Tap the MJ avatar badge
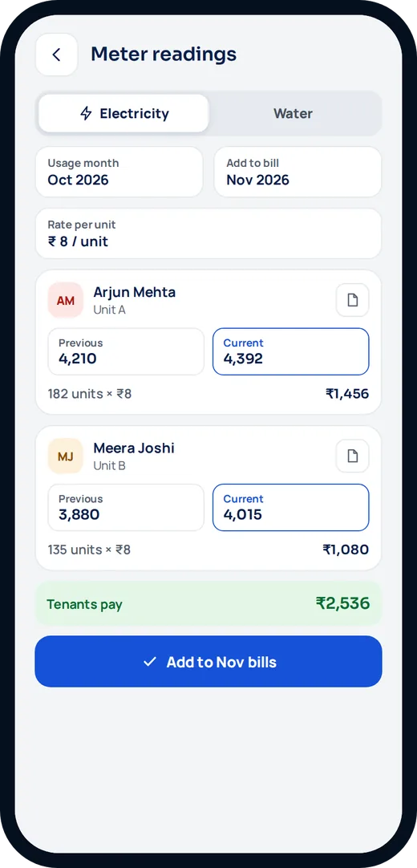Image resolution: width=417 pixels, height=868 pixels. [x=65, y=456]
